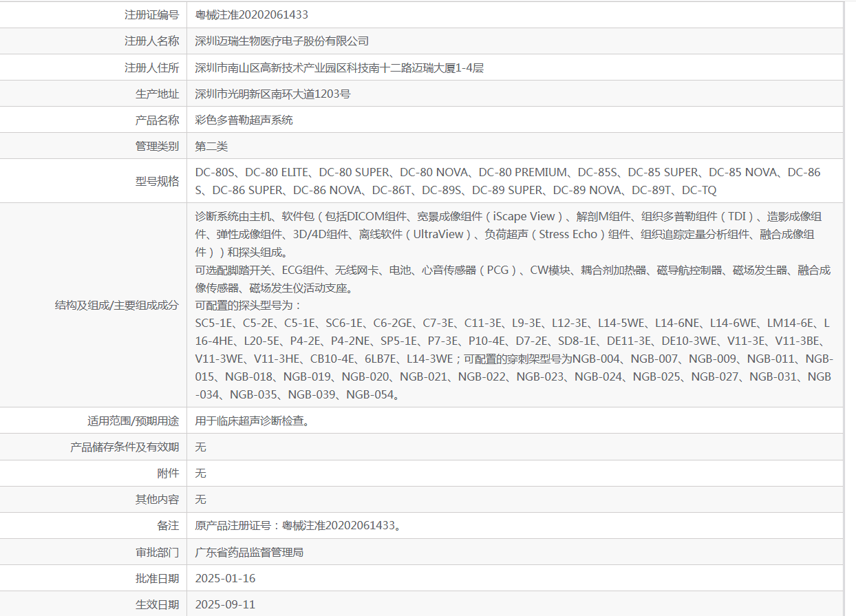Select the remark 原产品注册证号：粤械注准20202061433。
The image size is (856, 616).
[299, 525]
